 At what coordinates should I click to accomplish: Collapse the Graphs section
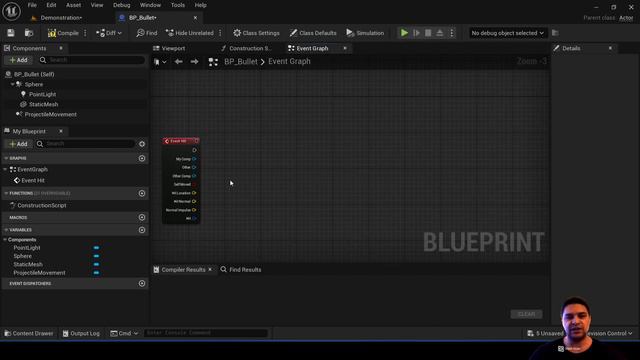(x=6, y=158)
